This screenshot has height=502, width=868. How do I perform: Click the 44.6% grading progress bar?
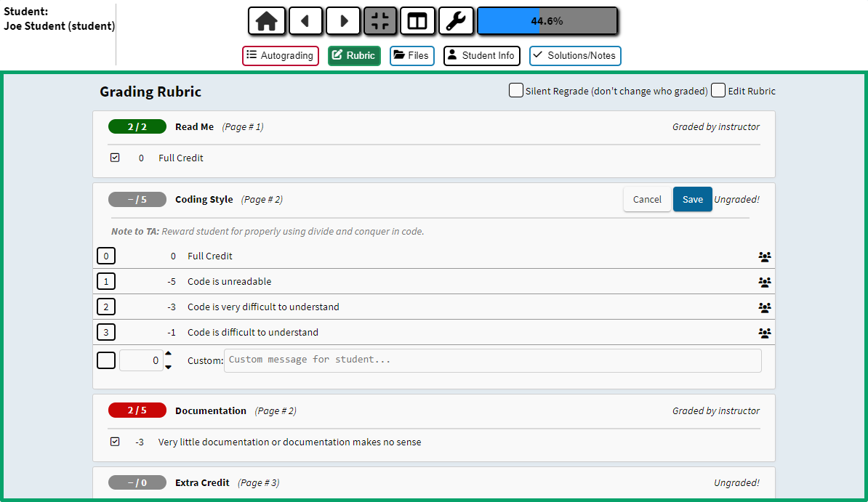547,21
